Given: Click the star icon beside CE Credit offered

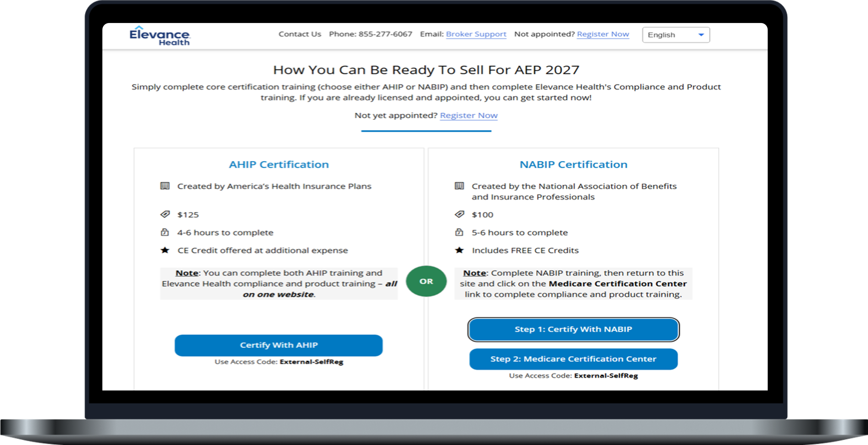Looking at the screenshot, I should (x=165, y=250).
